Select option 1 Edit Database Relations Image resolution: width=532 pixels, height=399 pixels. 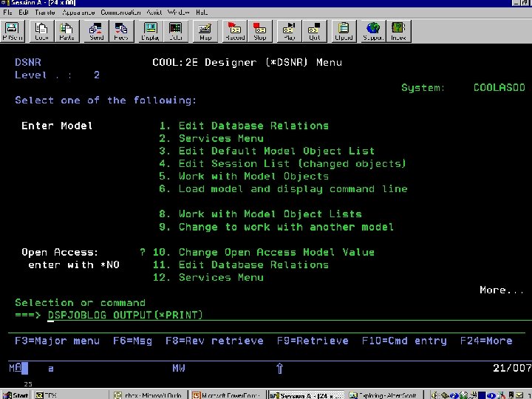coord(244,126)
